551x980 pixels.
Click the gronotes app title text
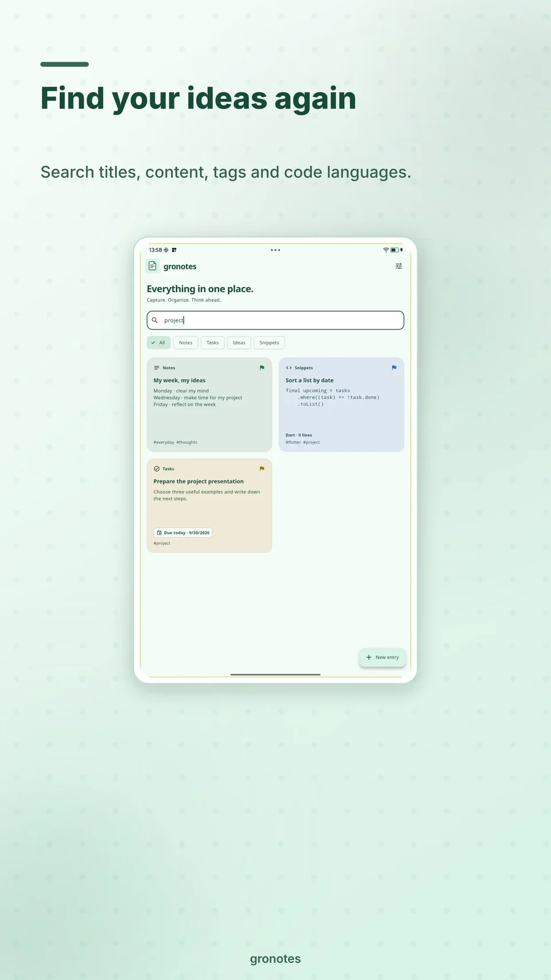click(180, 266)
